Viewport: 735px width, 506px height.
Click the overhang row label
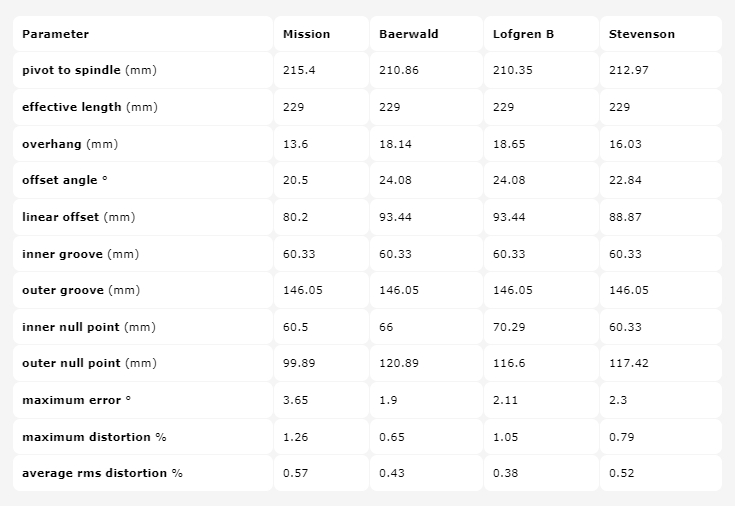click(70, 144)
